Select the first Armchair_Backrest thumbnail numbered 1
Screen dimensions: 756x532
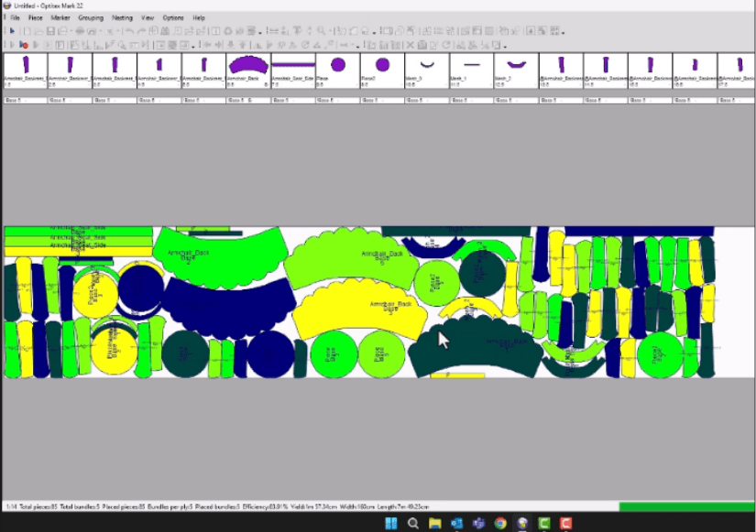click(25, 71)
